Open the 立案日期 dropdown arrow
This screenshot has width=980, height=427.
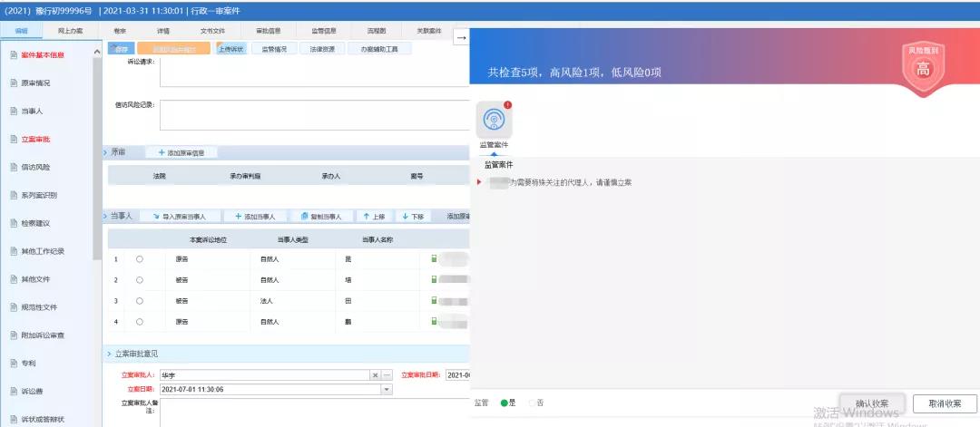(x=387, y=389)
